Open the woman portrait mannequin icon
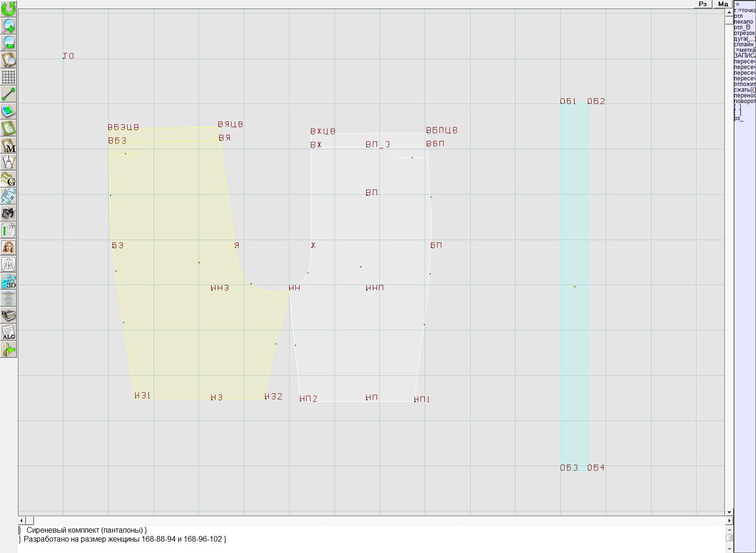756x553 pixels. [x=9, y=247]
